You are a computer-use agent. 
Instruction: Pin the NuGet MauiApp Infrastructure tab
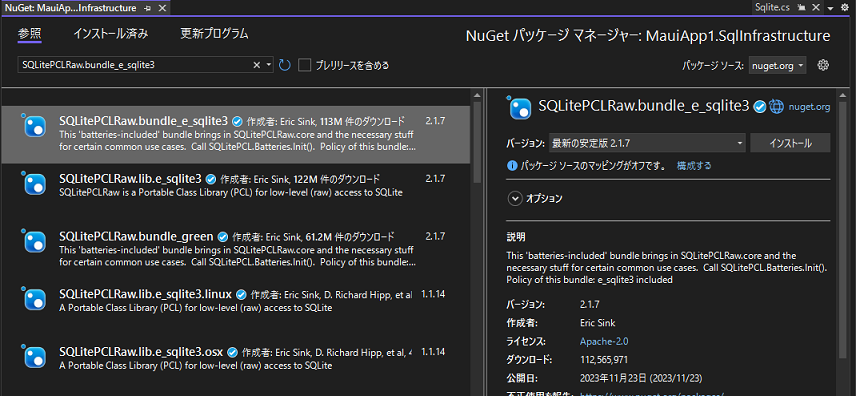click(147, 8)
